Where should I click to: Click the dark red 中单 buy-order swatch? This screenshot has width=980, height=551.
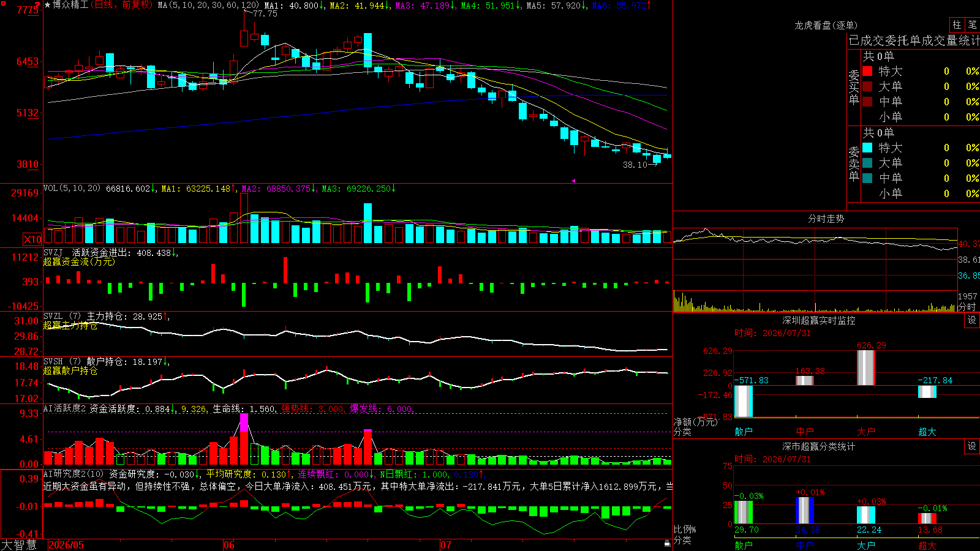(867, 102)
